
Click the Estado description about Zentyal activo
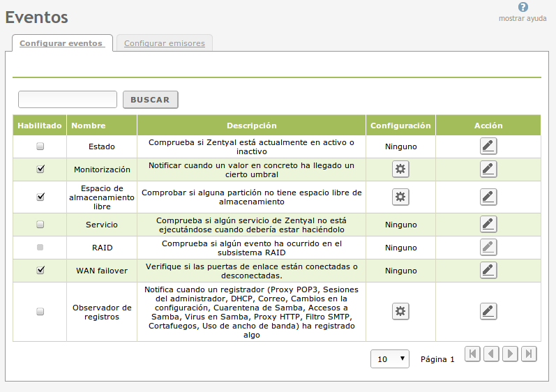click(251, 146)
